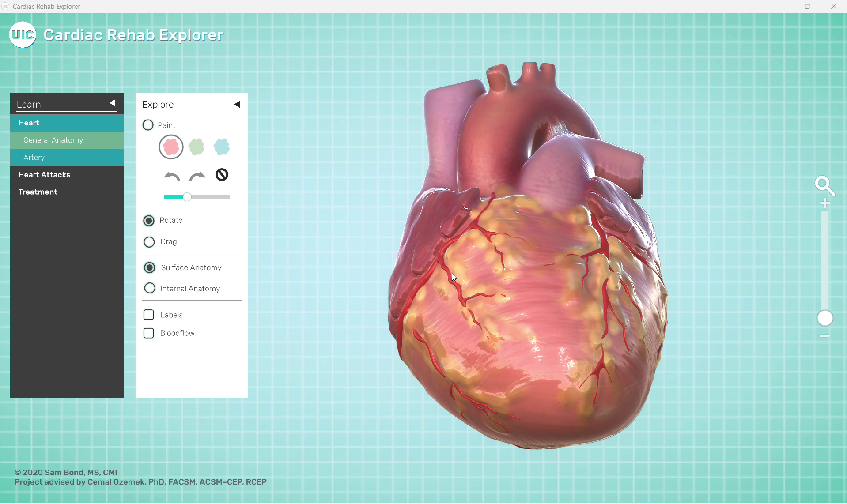Select the Rotate radio button
The image size is (847, 504).
coord(149,220)
